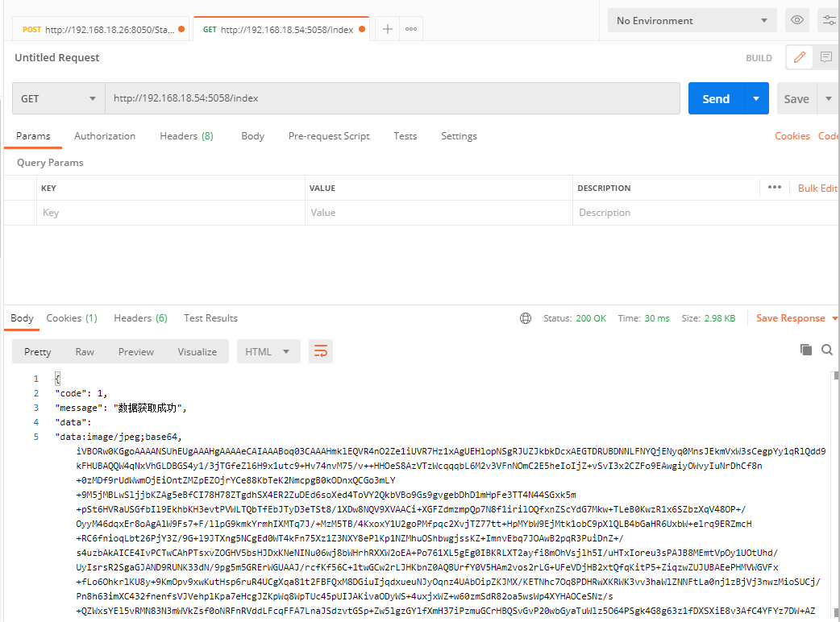The height and width of the screenshot is (622, 840).
Task: Click the environment settings icon top right
Action: [x=829, y=20]
